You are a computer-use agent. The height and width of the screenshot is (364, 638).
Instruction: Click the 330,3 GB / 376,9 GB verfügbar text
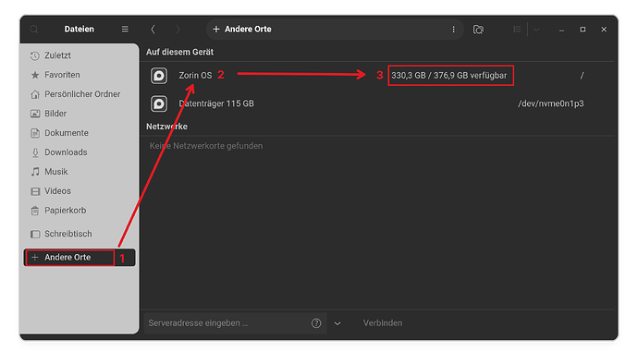449,76
